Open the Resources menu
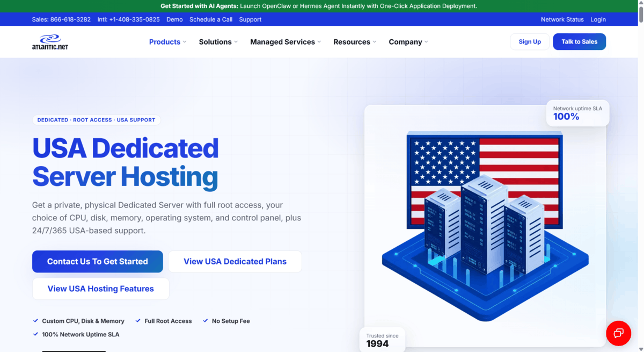The height and width of the screenshot is (352, 644). coord(352,42)
